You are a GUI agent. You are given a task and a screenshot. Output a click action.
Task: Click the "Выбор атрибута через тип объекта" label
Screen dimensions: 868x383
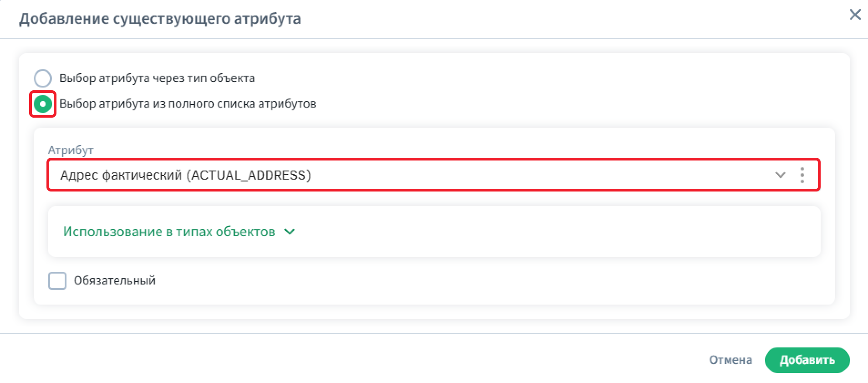coord(157,78)
